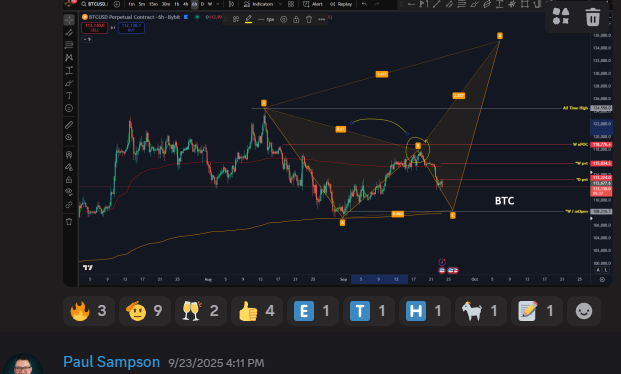Click the undo arrow in chart top bar
This screenshot has width=621, height=374.
coord(364,4)
